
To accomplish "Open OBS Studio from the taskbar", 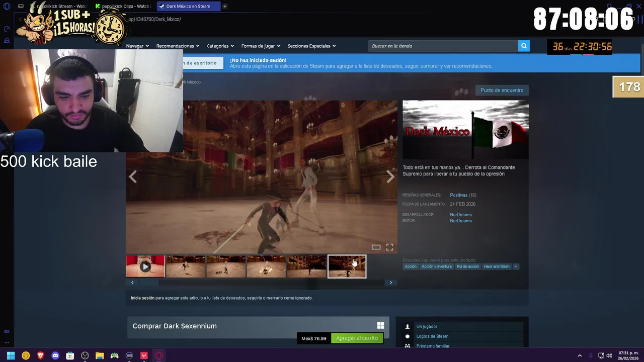I will click(x=85, y=355).
